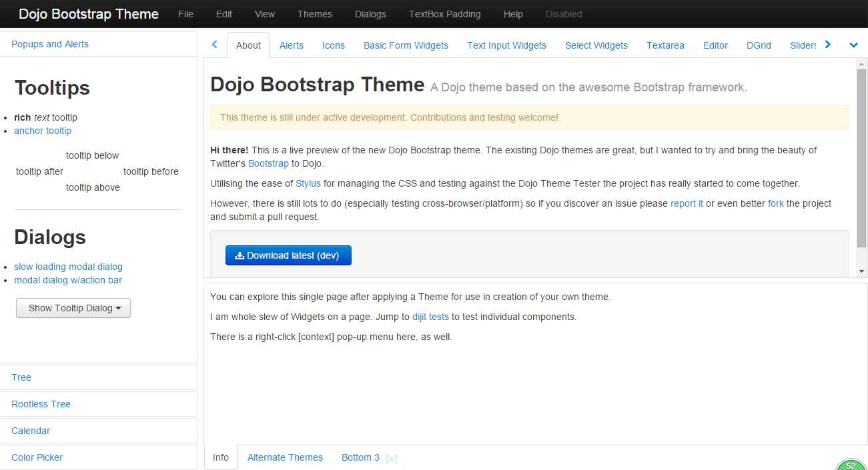Expand the Color Picker accordion pane
Viewport: 868px width, 470px height.
[99, 457]
